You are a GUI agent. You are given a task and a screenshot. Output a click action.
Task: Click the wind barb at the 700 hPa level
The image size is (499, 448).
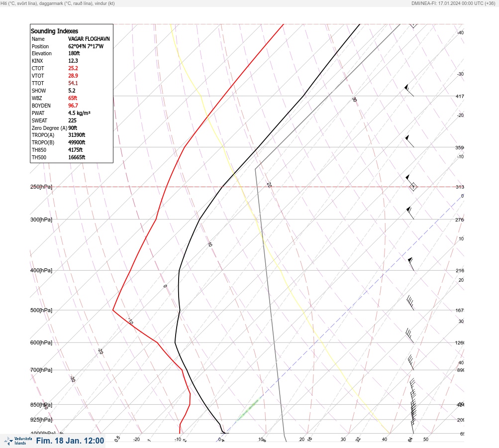(x=411, y=363)
